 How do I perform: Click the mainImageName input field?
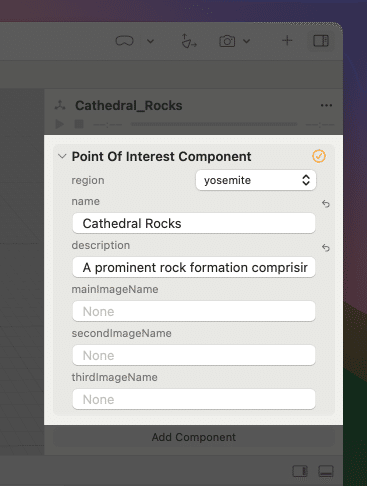[x=194, y=311]
